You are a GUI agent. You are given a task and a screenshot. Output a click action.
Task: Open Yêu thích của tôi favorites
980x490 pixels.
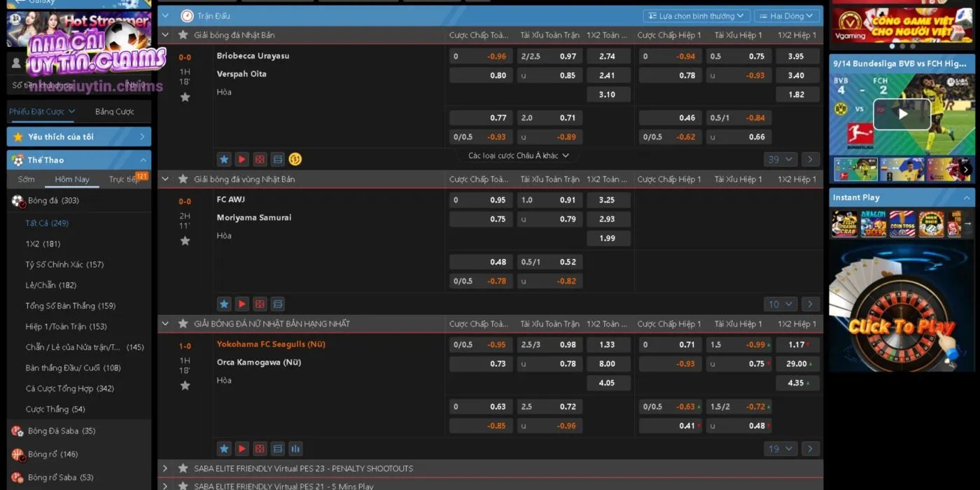pyautogui.click(x=78, y=136)
